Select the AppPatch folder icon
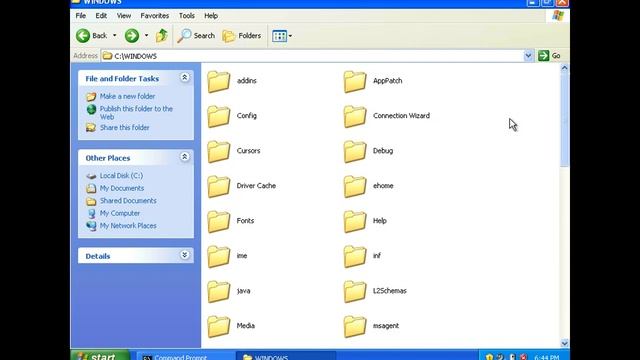 [355, 82]
